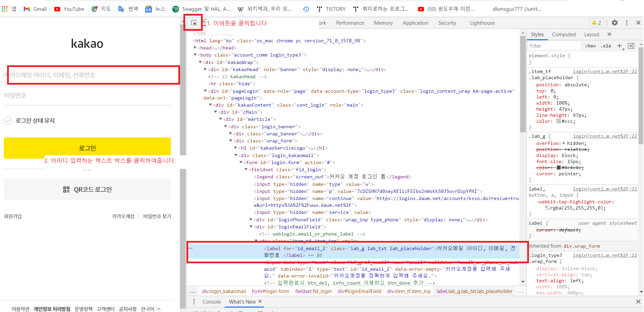This screenshot has height=312, width=644.
Task: Switch to the Lighthouse tab
Action: [482, 23]
